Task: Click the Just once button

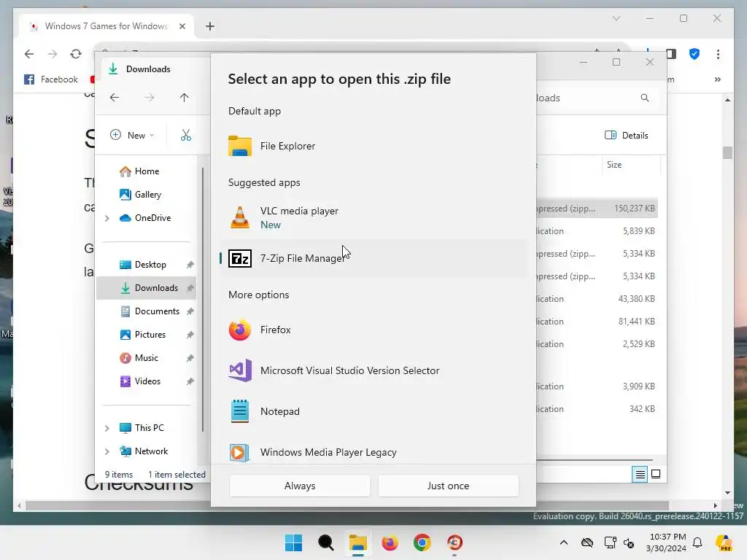Action: coord(448,486)
